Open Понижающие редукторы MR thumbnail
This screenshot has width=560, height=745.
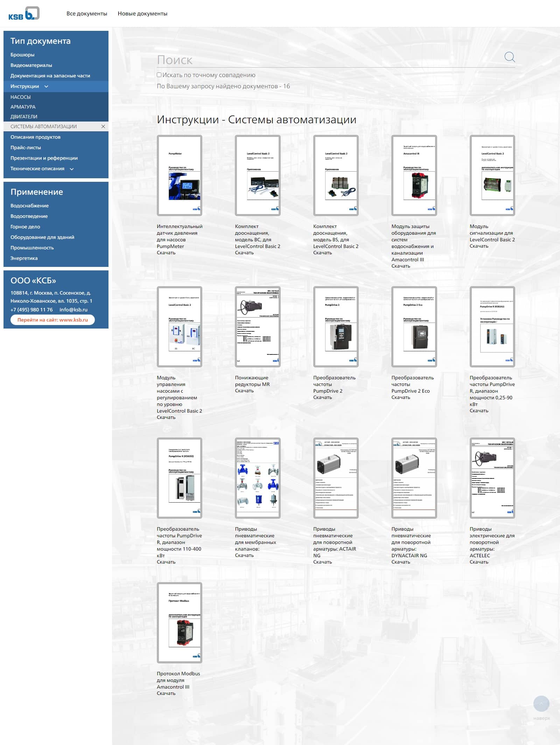pyautogui.click(x=258, y=326)
